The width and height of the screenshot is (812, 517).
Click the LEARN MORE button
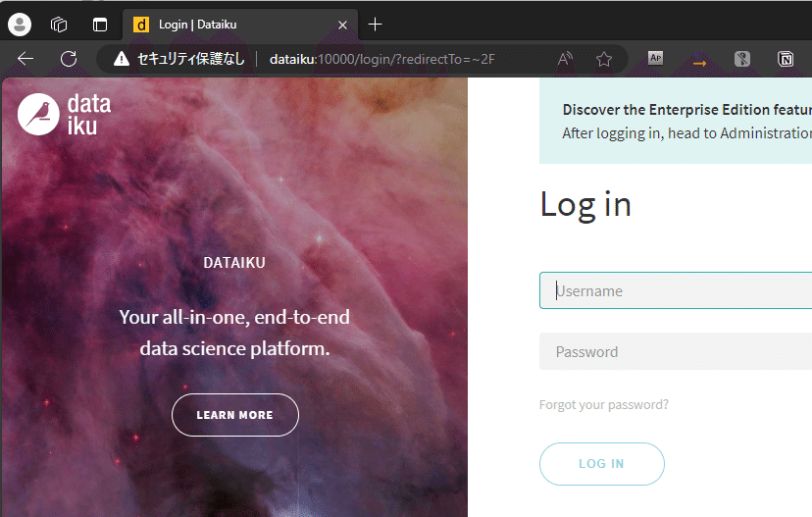pos(235,415)
